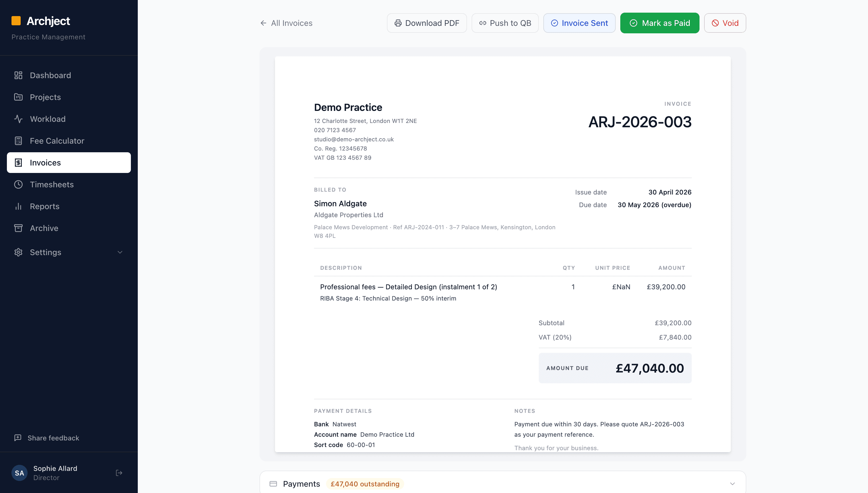Click Share feedback link

47,438
